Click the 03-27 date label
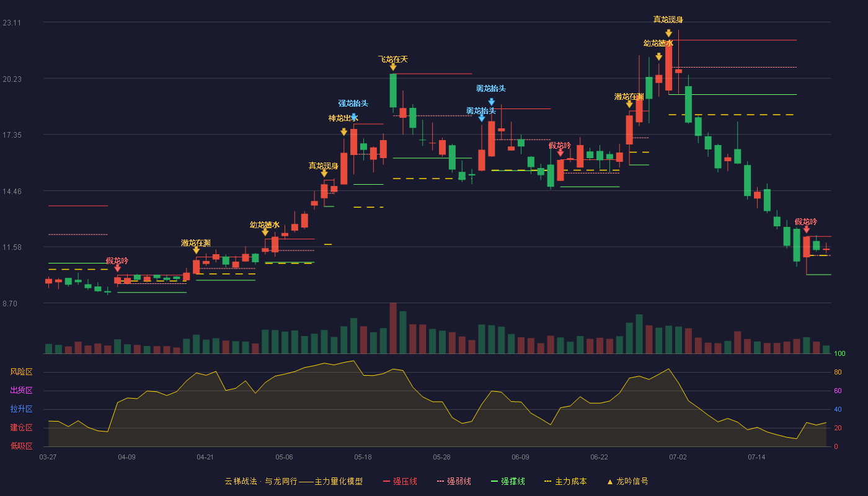 point(48,457)
